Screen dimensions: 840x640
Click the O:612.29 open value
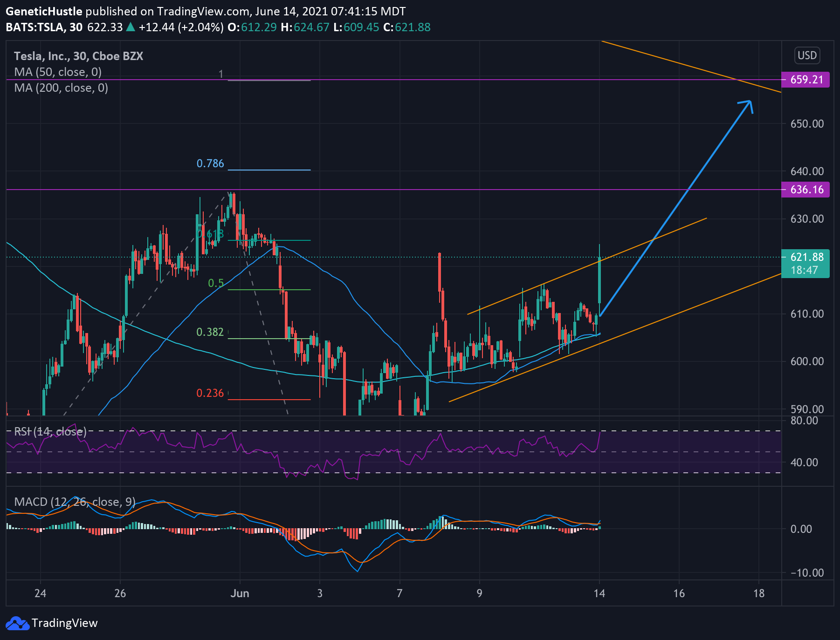[252, 27]
